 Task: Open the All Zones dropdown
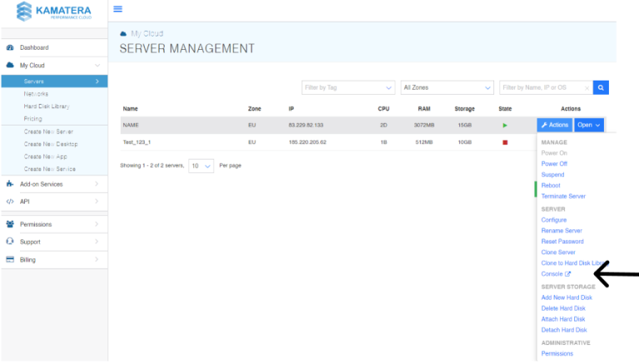coord(447,87)
